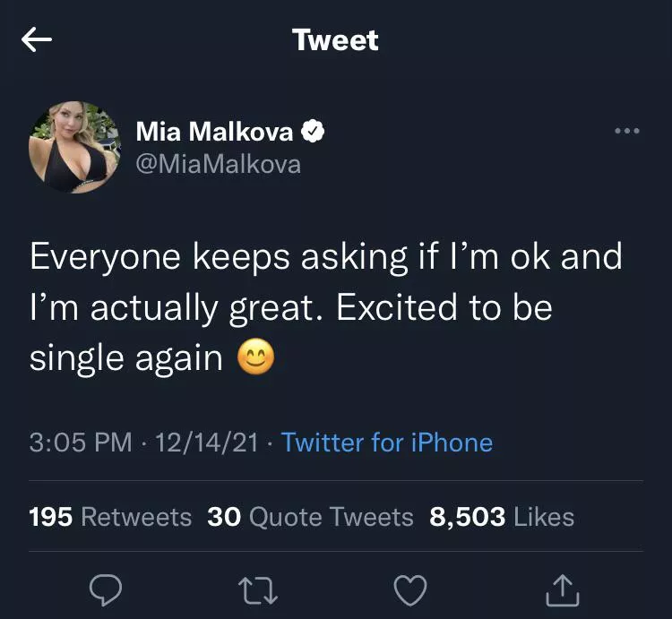Click the 3:05 PM timestamp

click(x=80, y=443)
